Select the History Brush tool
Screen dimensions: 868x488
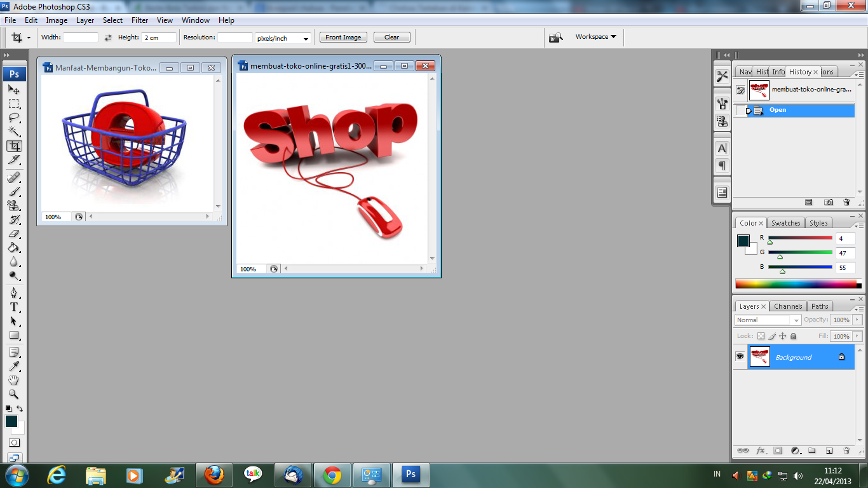tap(13, 219)
